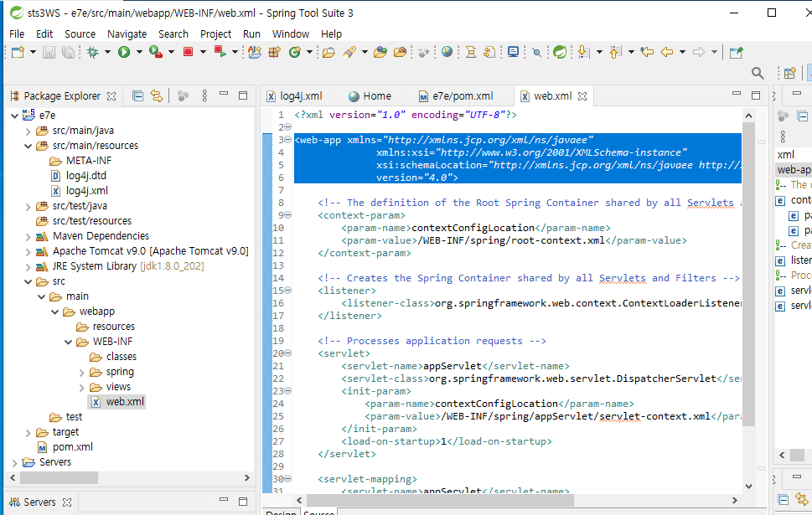812x515 pixels.
Task: Close the web.xml editor tab
Action: click(582, 96)
